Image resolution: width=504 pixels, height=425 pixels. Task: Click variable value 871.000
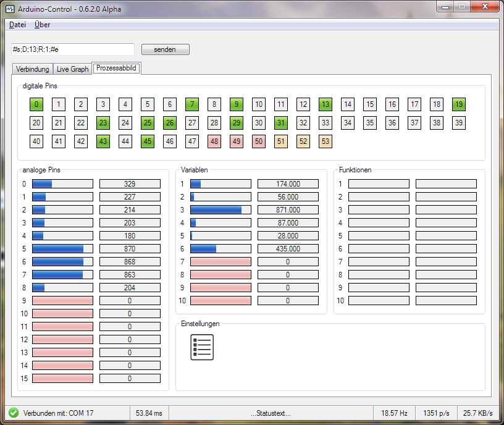click(288, 210)
